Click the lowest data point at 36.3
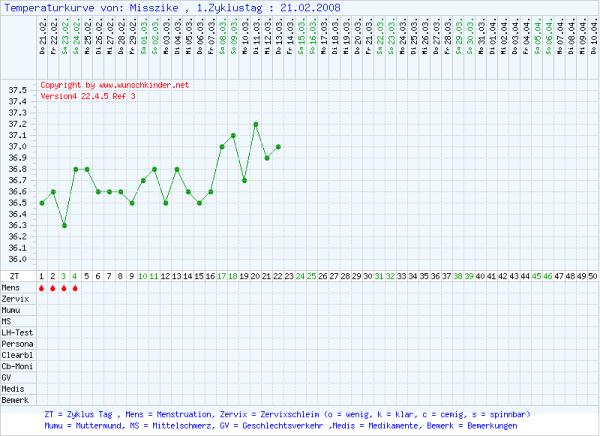Viewport: 600px width, 436px height. pos(64,225)
